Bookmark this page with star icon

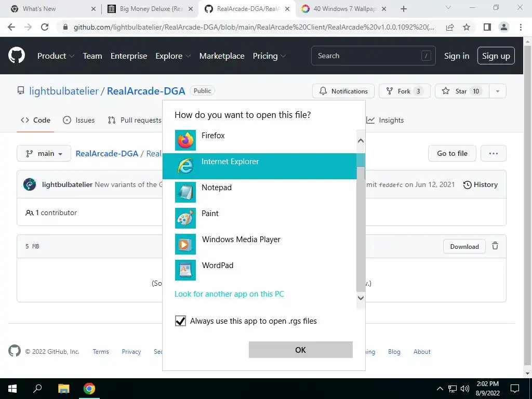click(467, 27)
